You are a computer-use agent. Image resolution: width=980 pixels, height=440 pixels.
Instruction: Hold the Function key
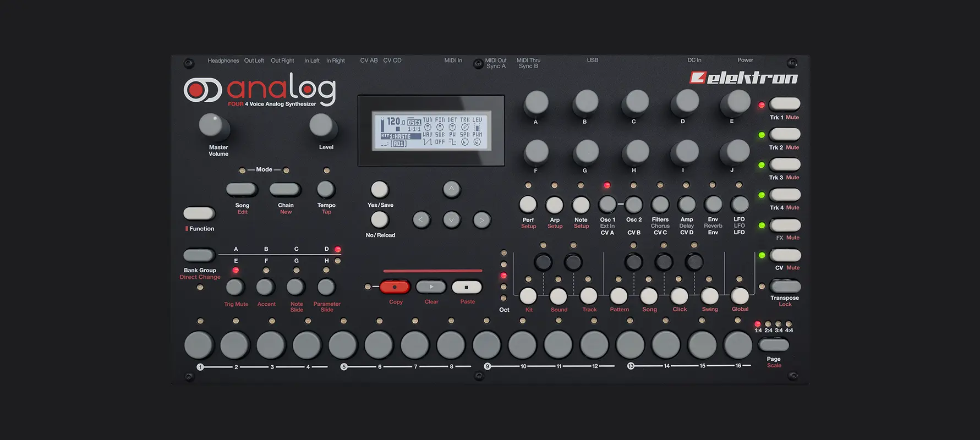coord(199,213)
